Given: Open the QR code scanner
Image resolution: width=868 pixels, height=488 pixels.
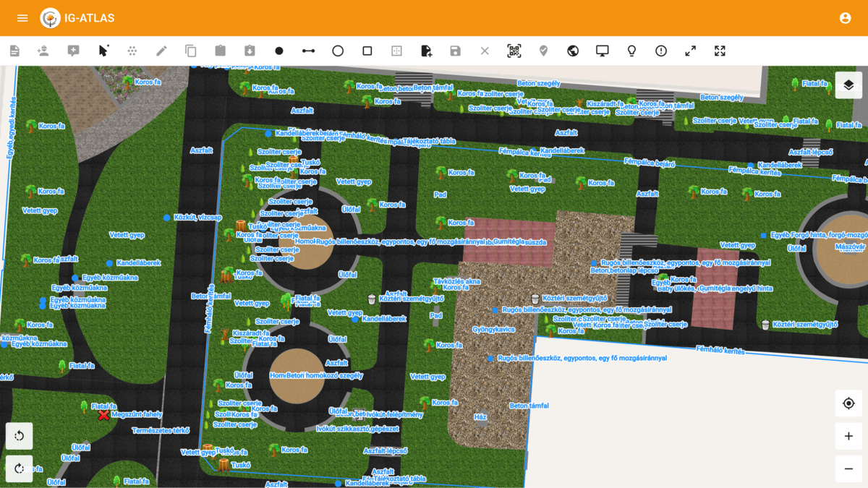Looking at the screenshot, I should click(x=514, y=51).
